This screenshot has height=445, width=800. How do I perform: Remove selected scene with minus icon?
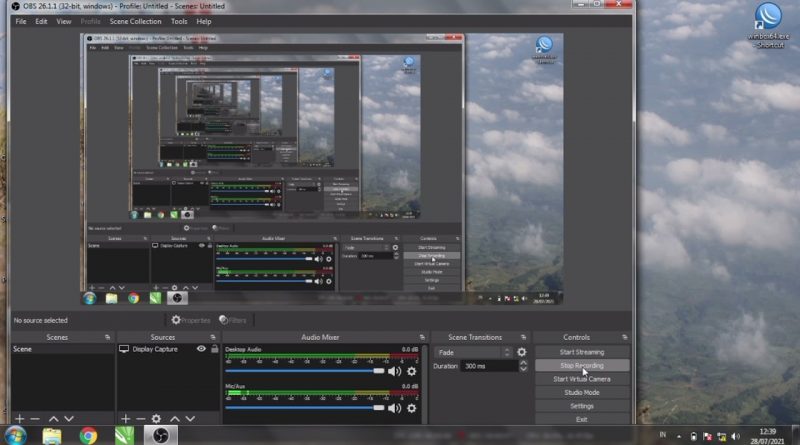[x=35, y=418]
